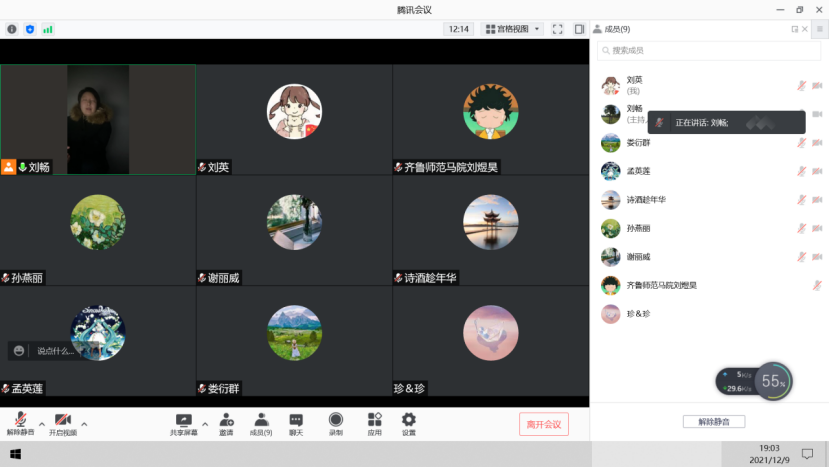The height and width of the screenshot is (467, 830).
Task: Expand the arrow next to 解除静音 microphone
Action: (42, 424)
